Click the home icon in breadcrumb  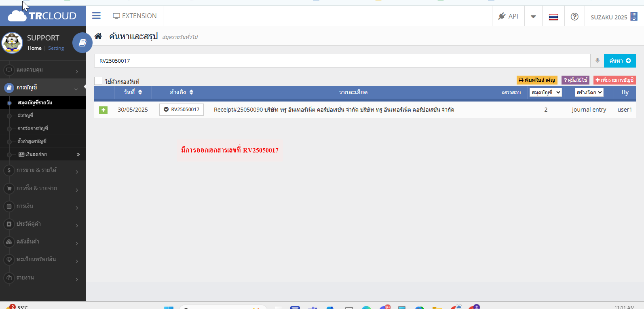click(x=98, y=36)
